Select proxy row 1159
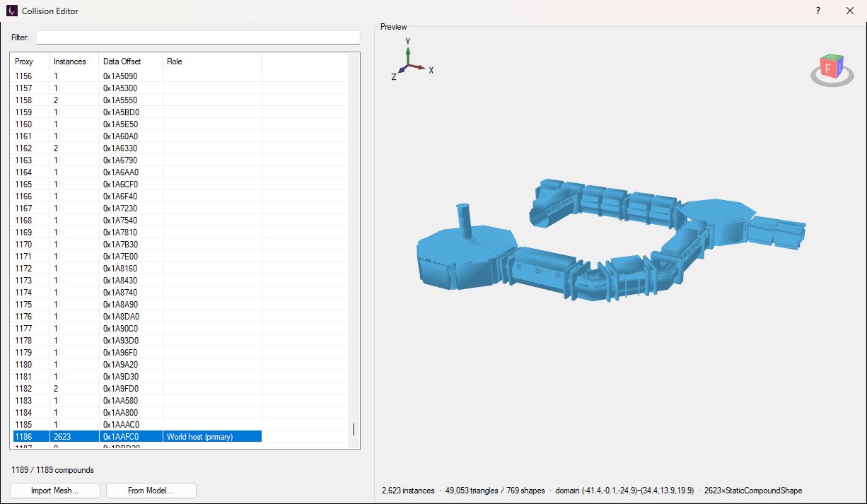 [x=137, y=112]
